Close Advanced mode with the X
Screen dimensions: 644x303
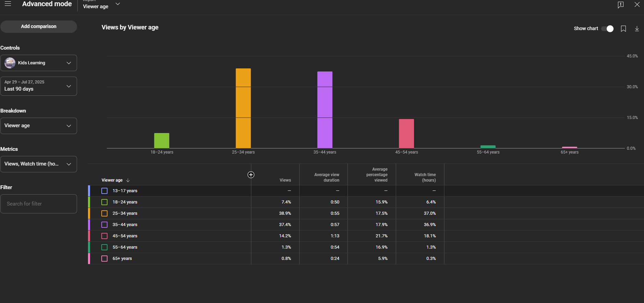pos(637,4)
